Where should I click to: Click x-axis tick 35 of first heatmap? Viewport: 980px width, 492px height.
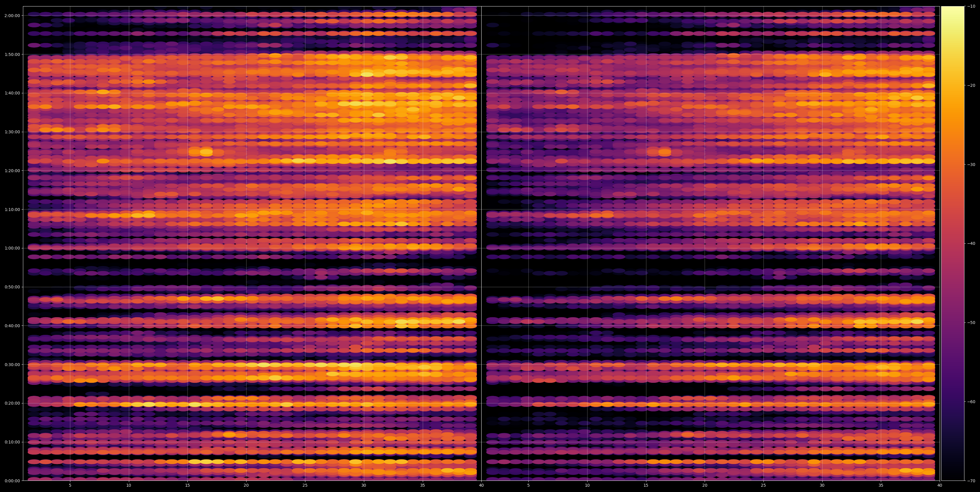423,486
